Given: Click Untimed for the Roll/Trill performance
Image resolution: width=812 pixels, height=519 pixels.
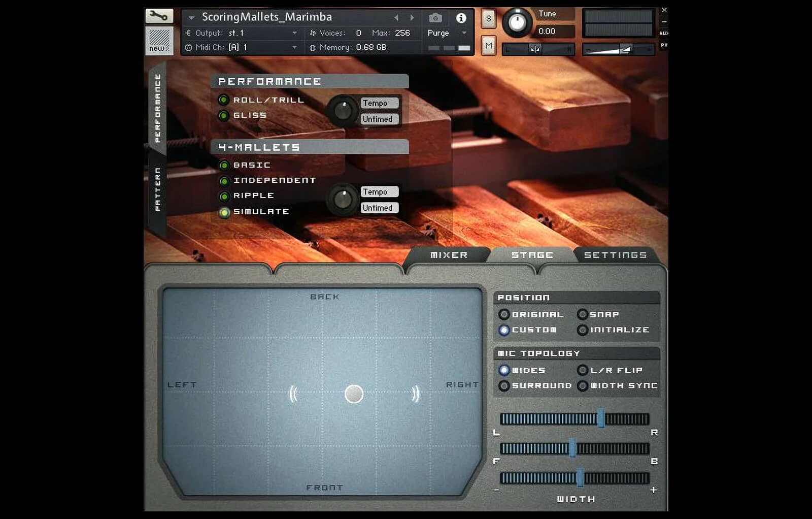Looking at the screenshot, I should (379, 119).
